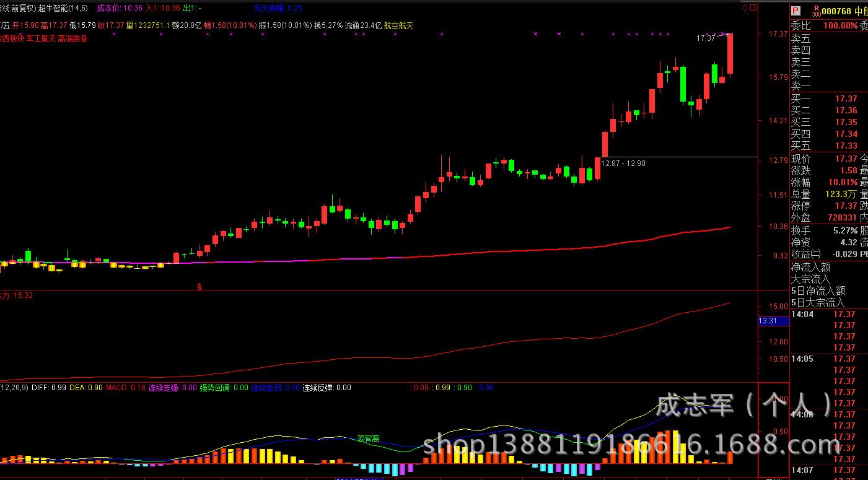This screenshot has width=868, height=480.
Task: Click the red $ marker below the candlesticks
Action: pyautogui.click(x=199, y=286)
